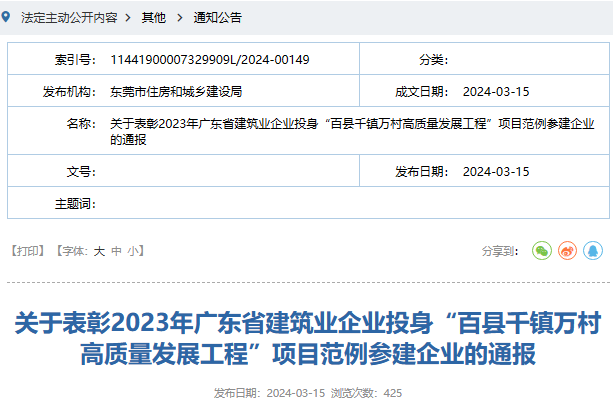Screen dimensions: 613x411
Task: Click 发布日期 table value 2024-03-15
Action: pos(496,171)
